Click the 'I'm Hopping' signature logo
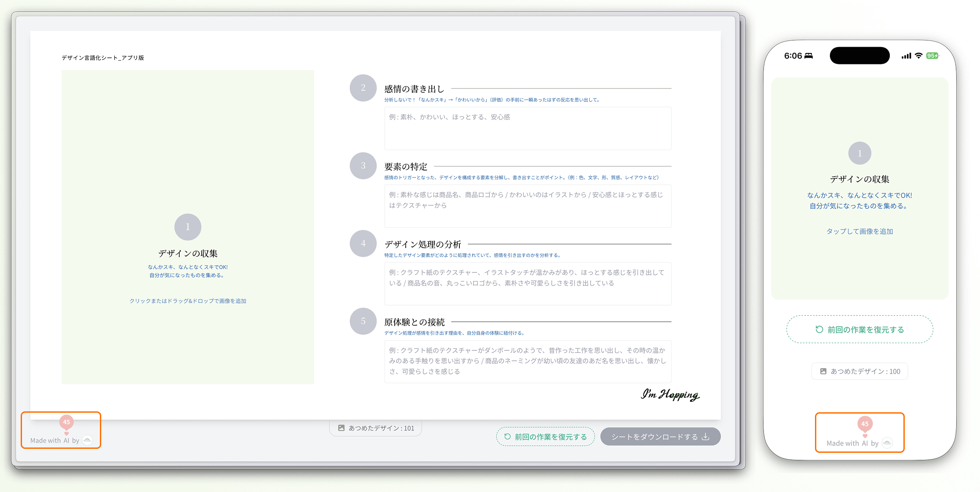 [x=671, y=395]
